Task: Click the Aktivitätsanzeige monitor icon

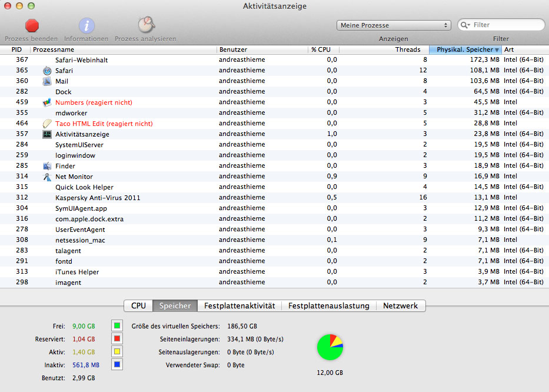Action: [x=47, y=134]
